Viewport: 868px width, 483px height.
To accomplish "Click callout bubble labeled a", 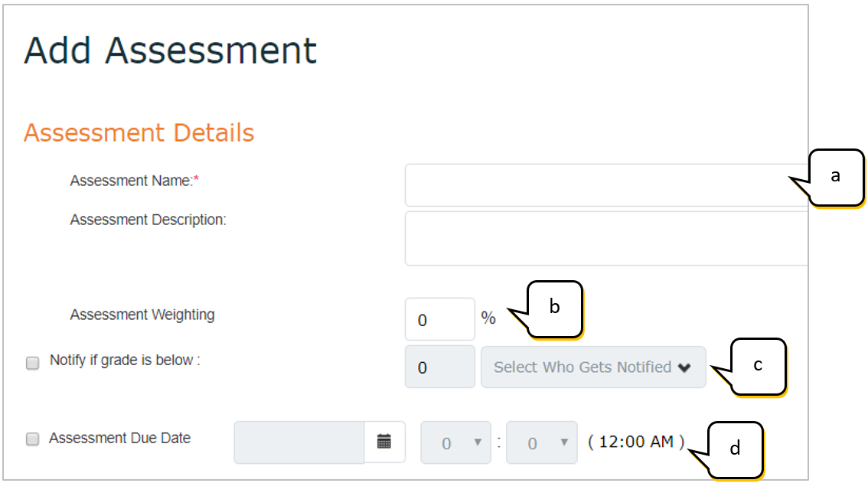I will point(836,177).
